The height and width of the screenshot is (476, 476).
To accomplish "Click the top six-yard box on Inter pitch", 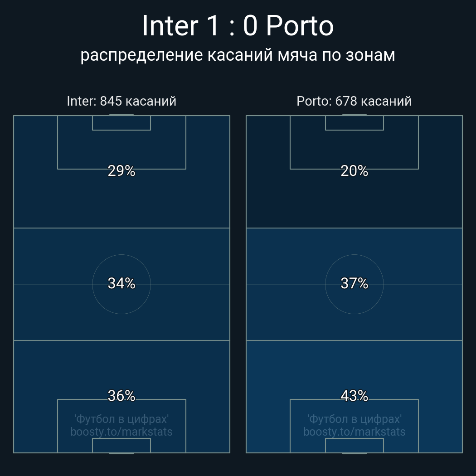I will (121, 123).
